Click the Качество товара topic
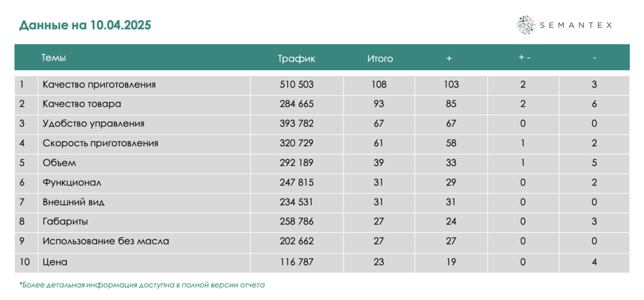Screen dimensions: 644x300 point(82,104)
